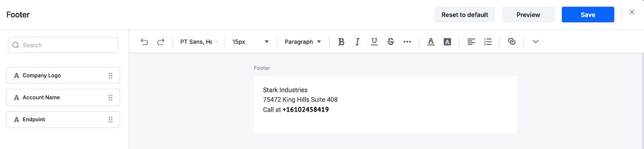The height and width of the screenshot is (149, 644).
Task: Click the redo arrow icon
Action: coord(161,42)
